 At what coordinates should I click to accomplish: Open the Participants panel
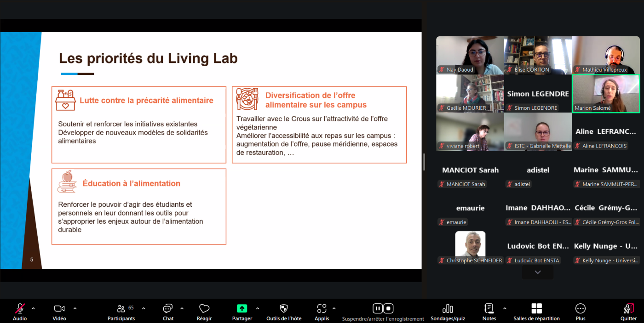click(x=121, y=309)
